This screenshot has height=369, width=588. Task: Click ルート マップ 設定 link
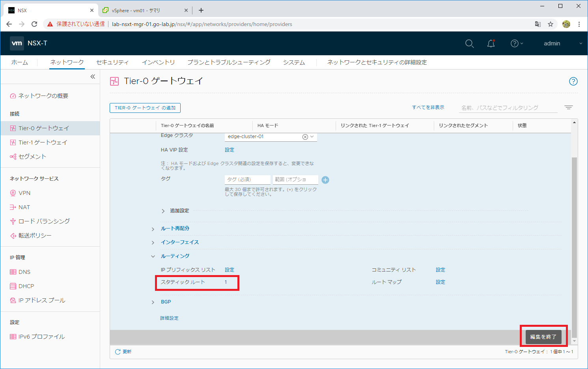coord(441,282)
